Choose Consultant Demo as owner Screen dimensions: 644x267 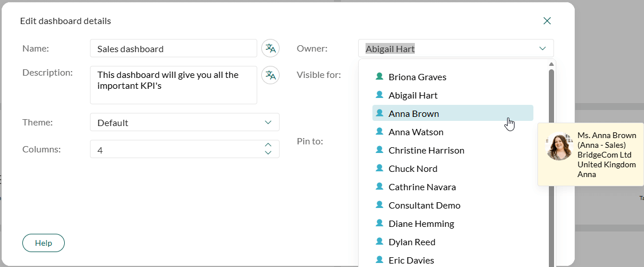pos(453,205)
